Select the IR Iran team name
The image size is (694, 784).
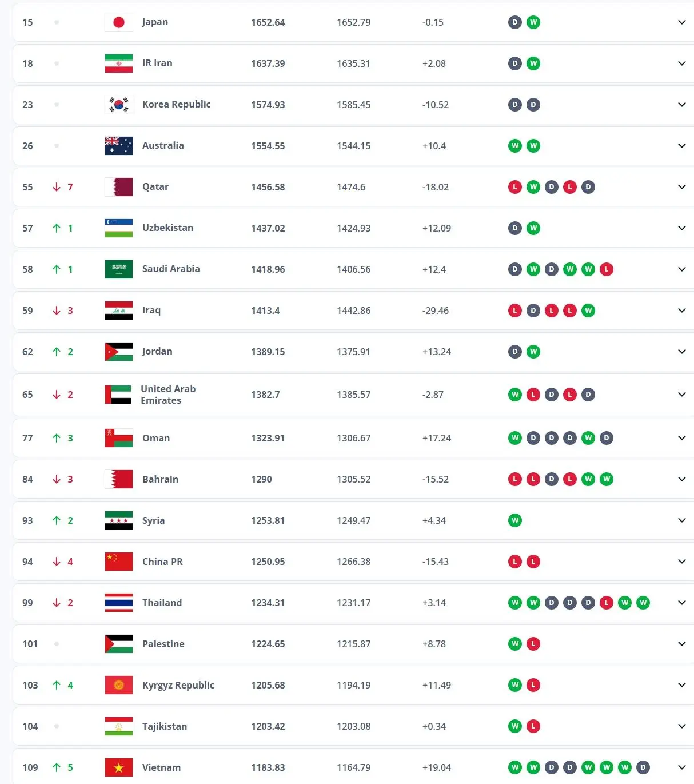point(157,63)
